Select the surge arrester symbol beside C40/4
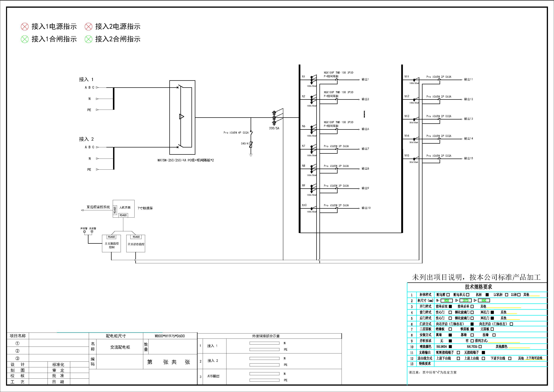The height and width of the screenshot is (392, 554). coord(251,145)
